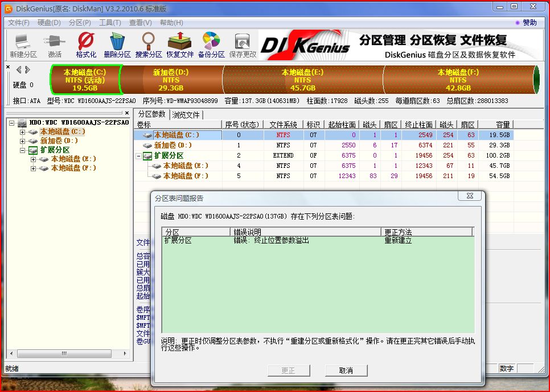Open the 查看(V) menu
Screen dimensions: 550x392
[x=140, y=23]
